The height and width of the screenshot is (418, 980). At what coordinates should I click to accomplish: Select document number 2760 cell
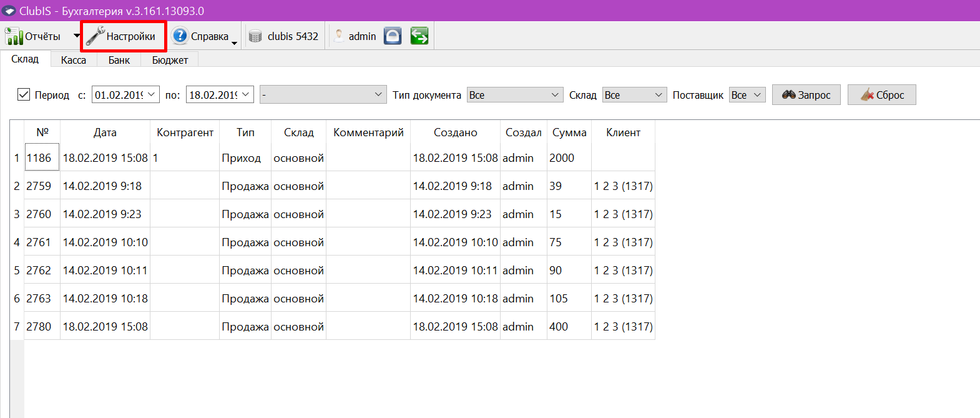click(x=42, y=214)
